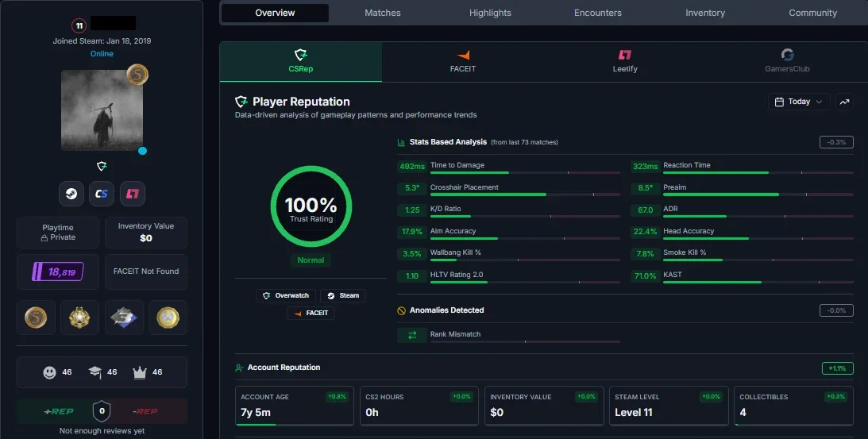The width and height of the screenshot is (868, 439).
Task: Click the Stats Based Analysis chart icon
Action: pyautogui.click(x=401, y=142)
